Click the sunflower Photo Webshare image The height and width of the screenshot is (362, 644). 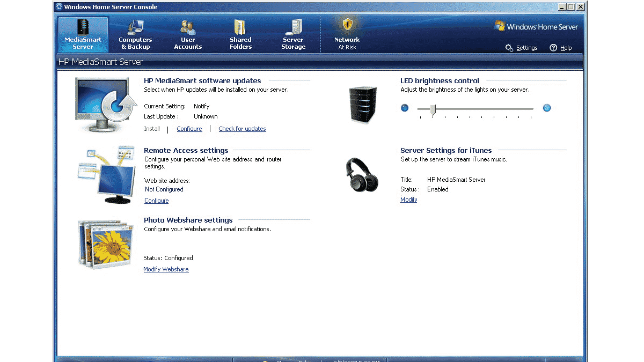click(106, 243)
